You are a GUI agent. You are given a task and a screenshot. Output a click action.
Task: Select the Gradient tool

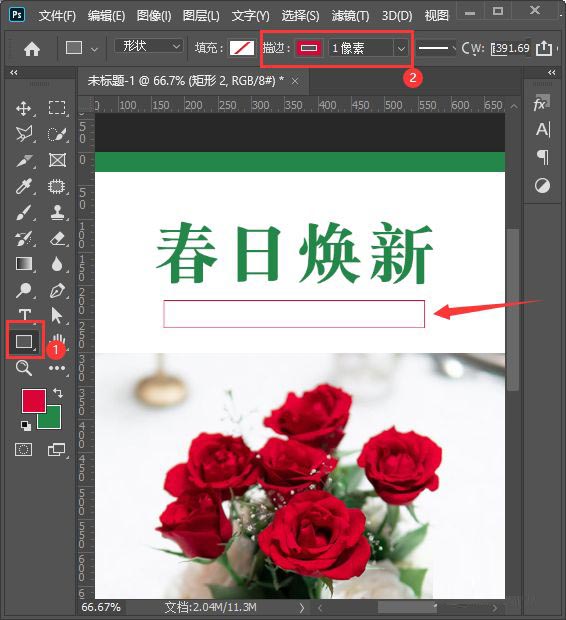[24, 264]
